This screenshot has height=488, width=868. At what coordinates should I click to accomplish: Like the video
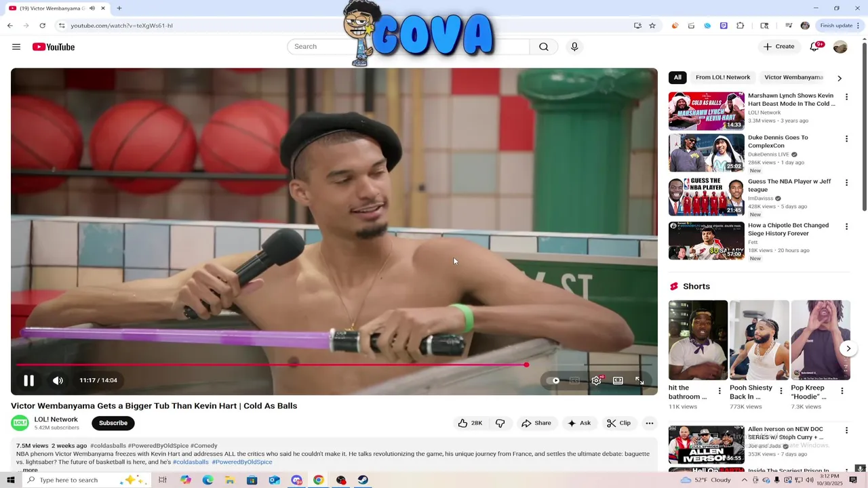470,423
